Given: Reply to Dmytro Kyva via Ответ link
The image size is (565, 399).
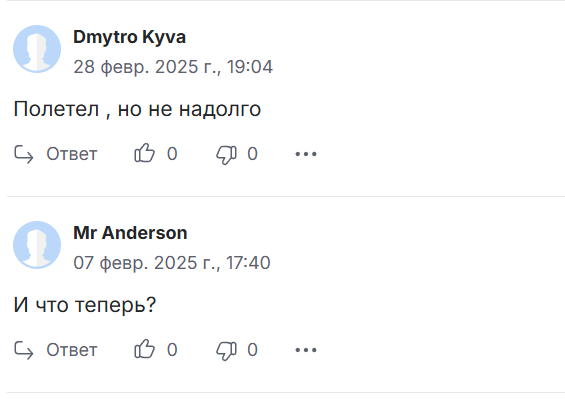Looking at the screenshot, I should click(72, 154).
